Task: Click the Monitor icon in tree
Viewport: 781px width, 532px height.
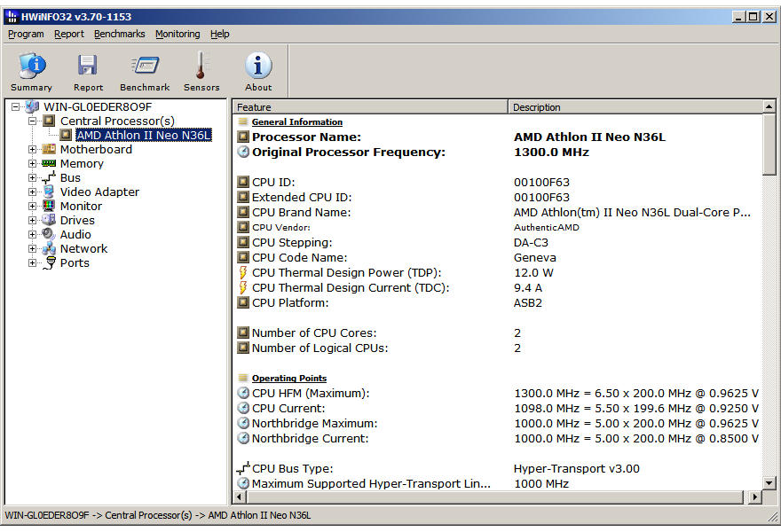Action: point(49,206)
